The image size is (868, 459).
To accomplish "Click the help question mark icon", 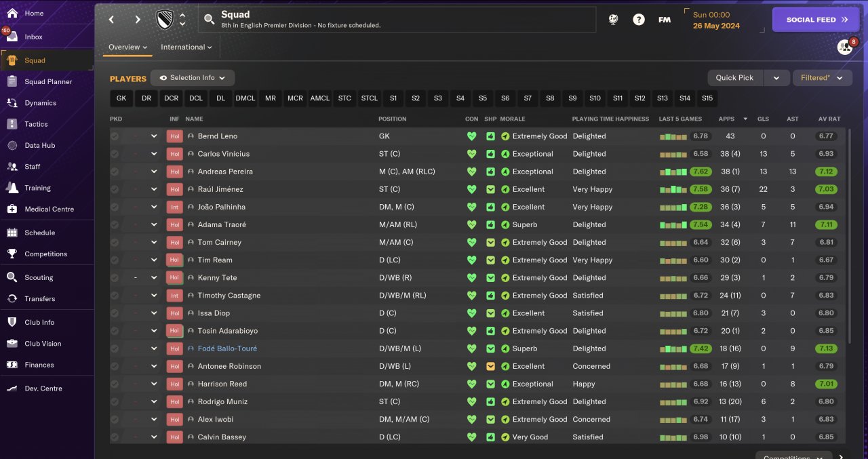I will 639,20.
